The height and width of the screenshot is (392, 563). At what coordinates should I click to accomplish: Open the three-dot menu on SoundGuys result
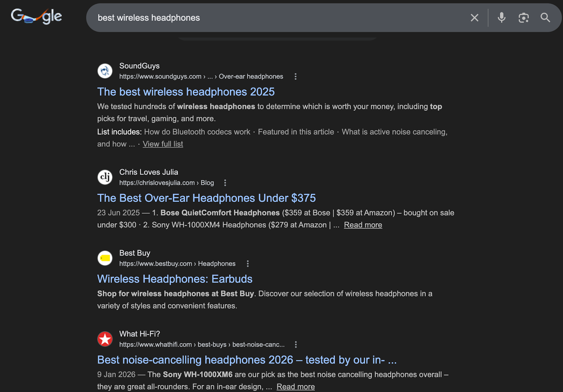tap(296, 76)
